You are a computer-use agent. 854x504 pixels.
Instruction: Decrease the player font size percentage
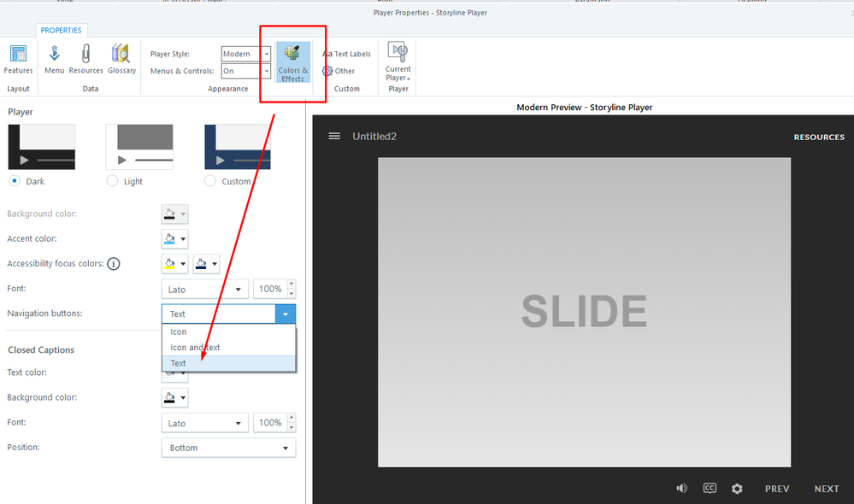[292, 294]
